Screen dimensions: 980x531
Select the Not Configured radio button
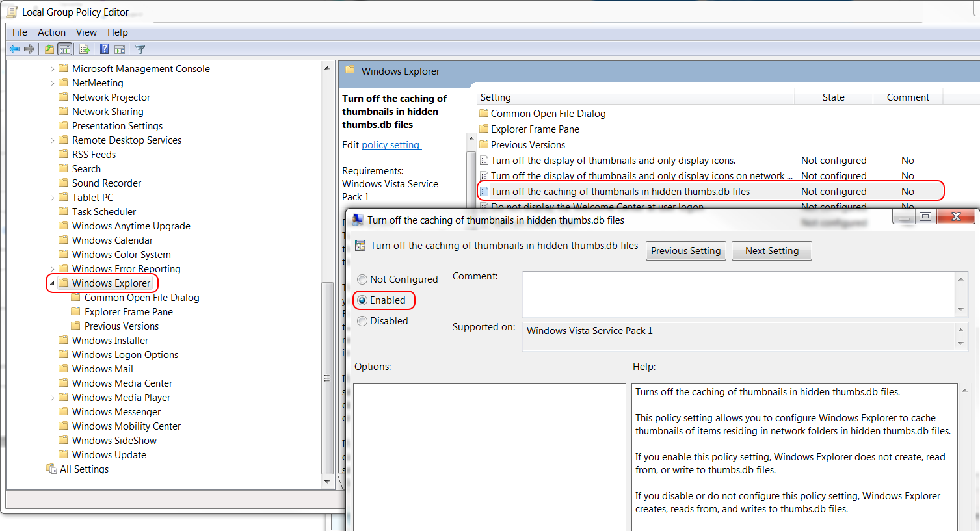tap(362, 279)
